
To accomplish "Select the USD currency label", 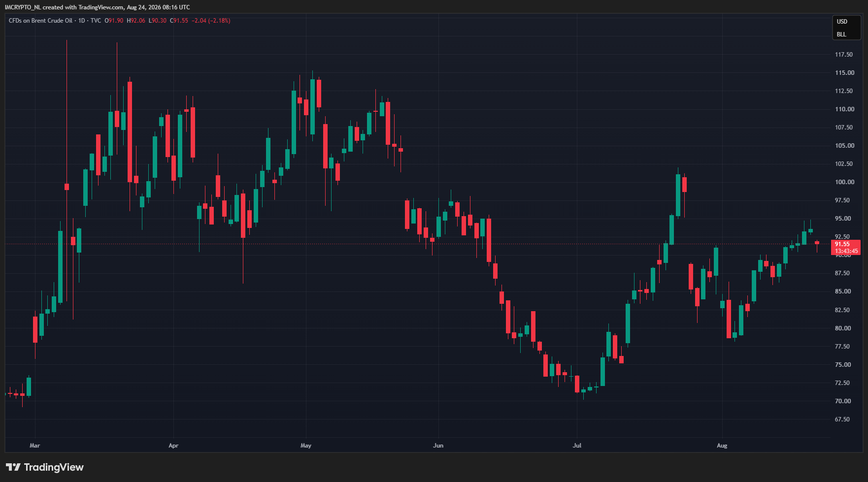I will 842,22.
